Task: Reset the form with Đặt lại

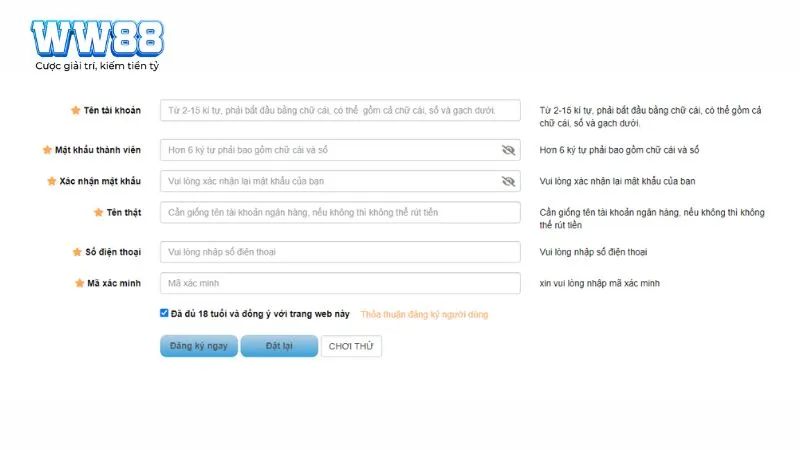Action: (x=279, y=346)
